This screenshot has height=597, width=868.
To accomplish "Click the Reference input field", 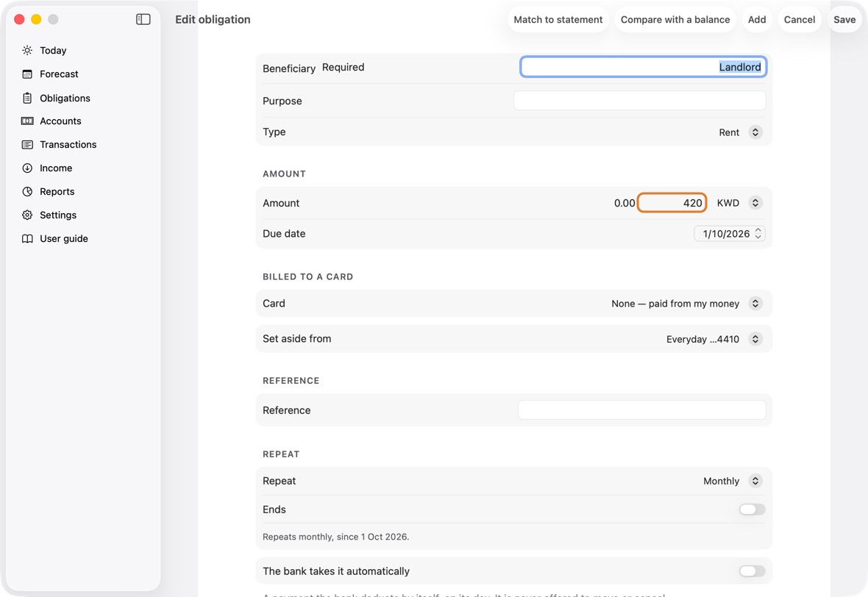I will coord(641,410).
